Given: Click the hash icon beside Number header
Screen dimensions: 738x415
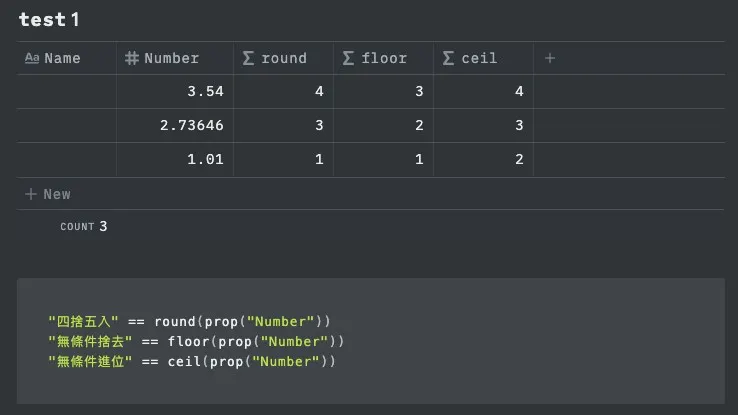Looking at the screenshot, I should (131, 58).
